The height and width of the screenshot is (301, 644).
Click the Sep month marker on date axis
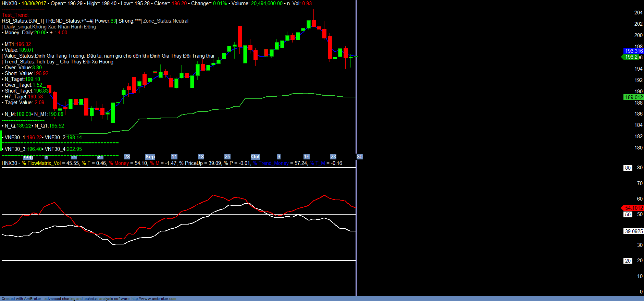click(150, 157)
